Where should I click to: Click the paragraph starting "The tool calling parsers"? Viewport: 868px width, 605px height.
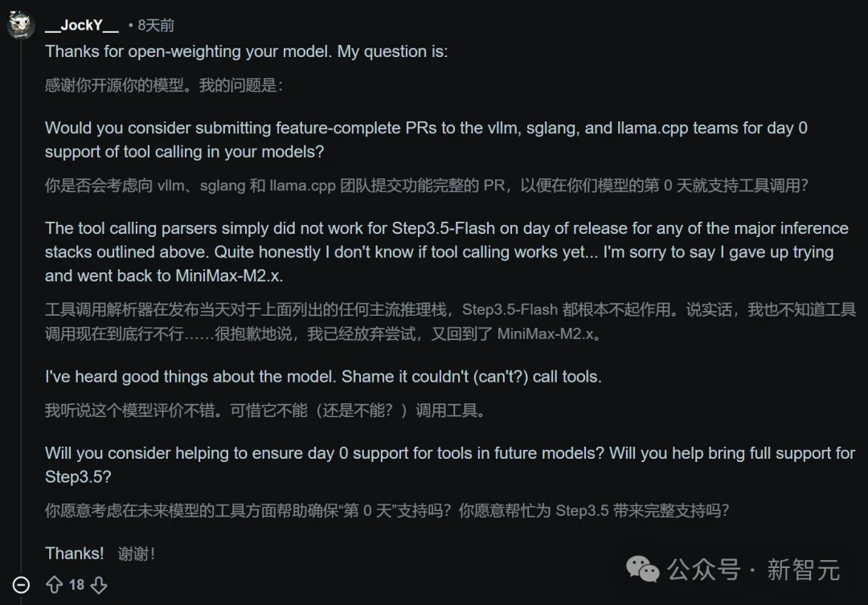pos(446,252)
